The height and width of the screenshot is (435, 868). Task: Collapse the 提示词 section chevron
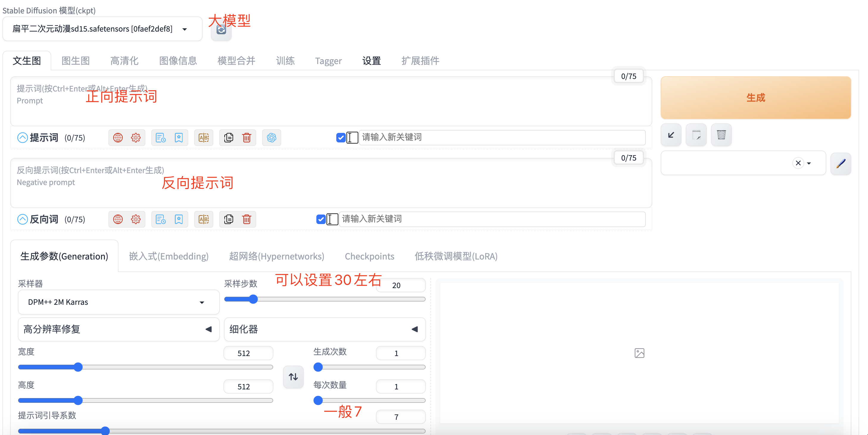coord(22,137)
